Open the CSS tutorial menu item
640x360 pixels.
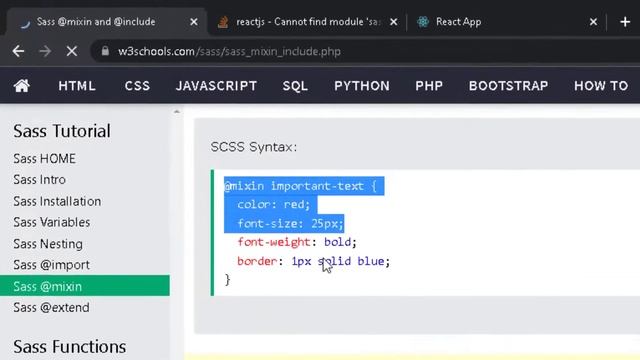click(137, 86)
